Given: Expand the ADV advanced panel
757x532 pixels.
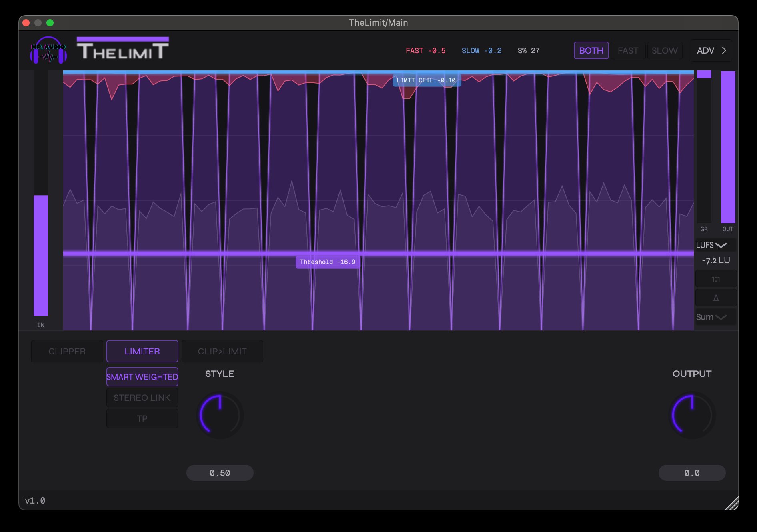Looking at the screenshot, I should click(x=711, y=51).
